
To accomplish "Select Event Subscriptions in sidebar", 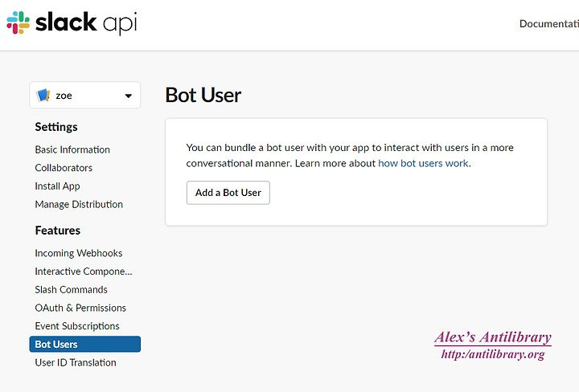I will point(77,326).
